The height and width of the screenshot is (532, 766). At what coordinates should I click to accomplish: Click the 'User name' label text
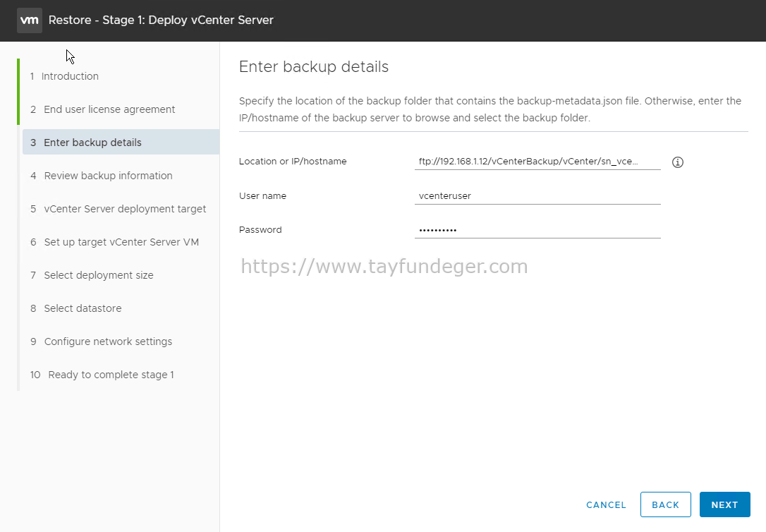tap(262, 196)
